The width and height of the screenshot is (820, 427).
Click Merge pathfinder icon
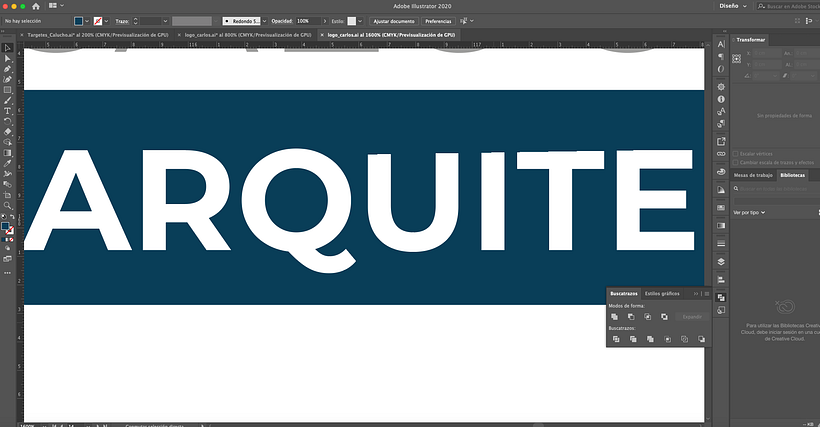[650, 339]
